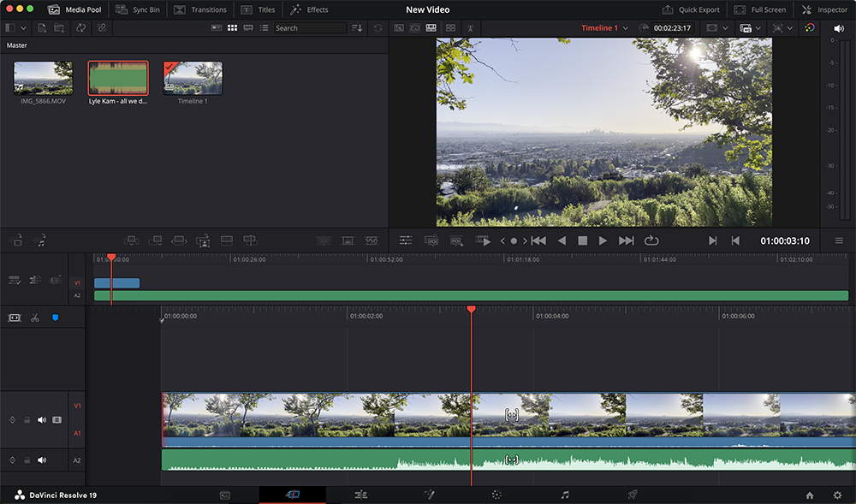Mute the A1 audio track
Viewport: 856px width, 504px height.
pos(41,420)
